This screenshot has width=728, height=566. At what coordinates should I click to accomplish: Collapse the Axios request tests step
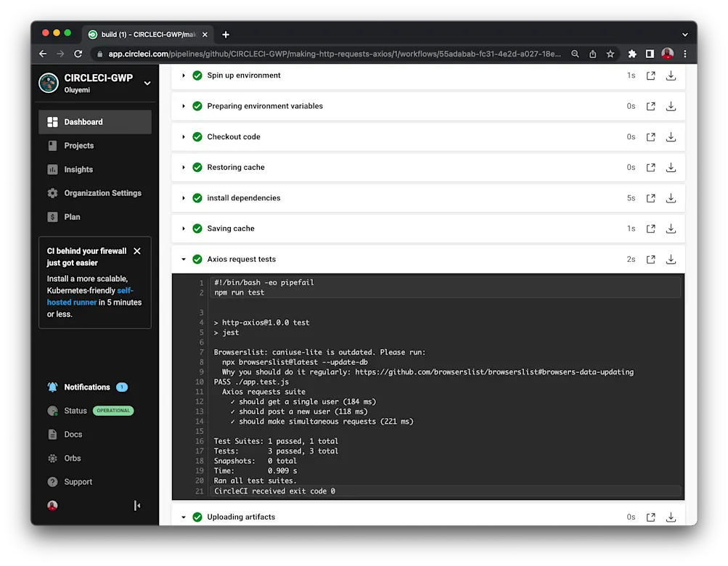click(x=183, y=258)
